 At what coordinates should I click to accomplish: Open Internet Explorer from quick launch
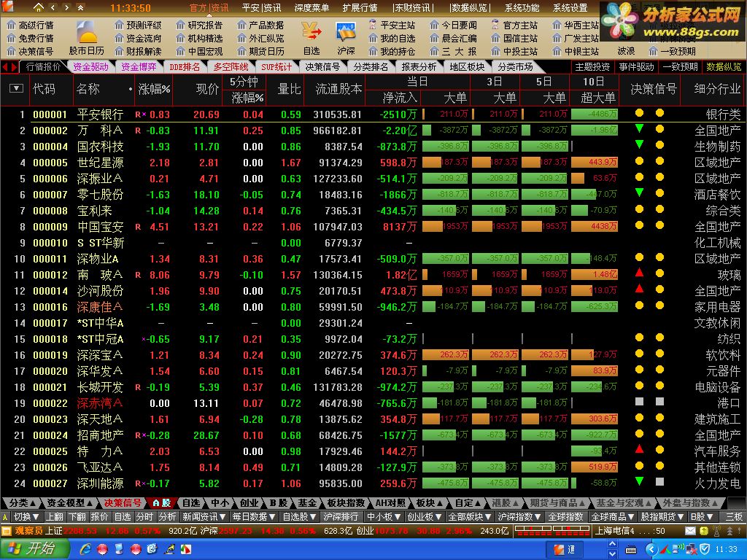coord(86,549)
